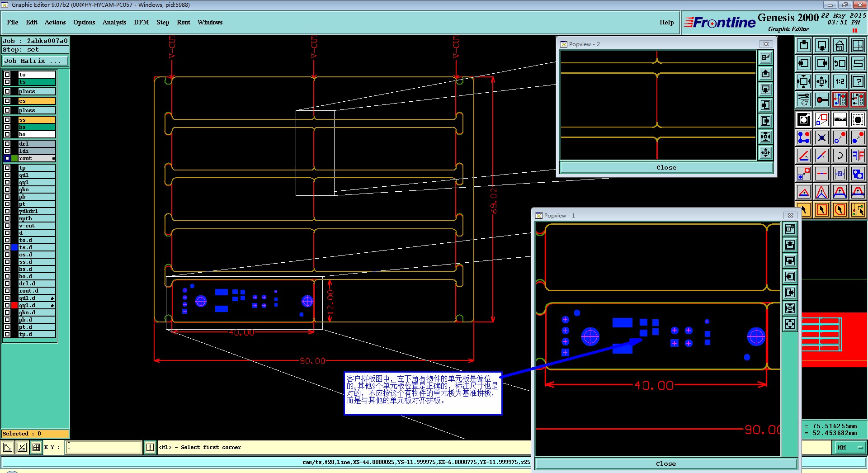Click the zoom in arrows icon

(x=822, y=81)
